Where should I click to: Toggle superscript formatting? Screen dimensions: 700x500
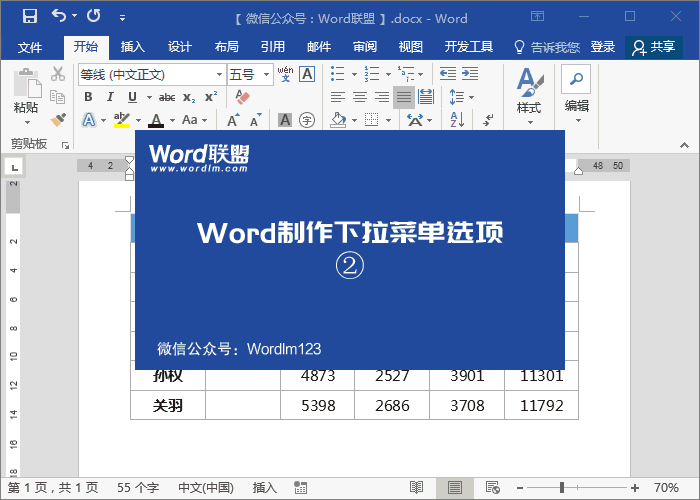click(x=211, y=97)
